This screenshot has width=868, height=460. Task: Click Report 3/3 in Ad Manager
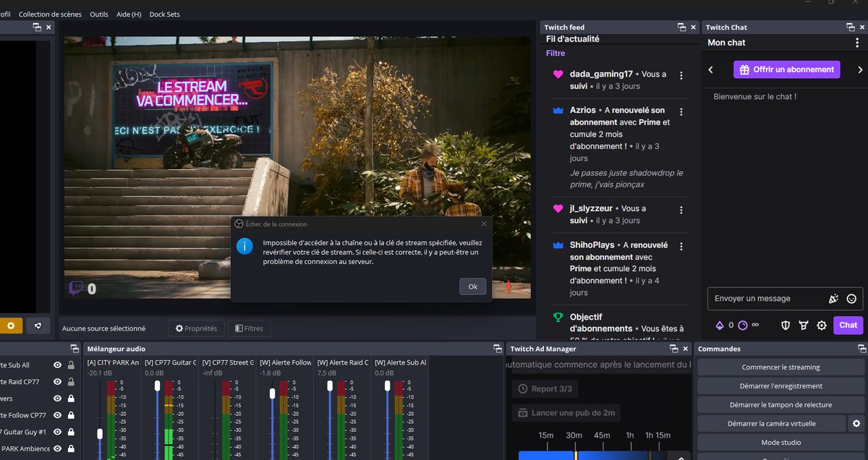[545, 389]
